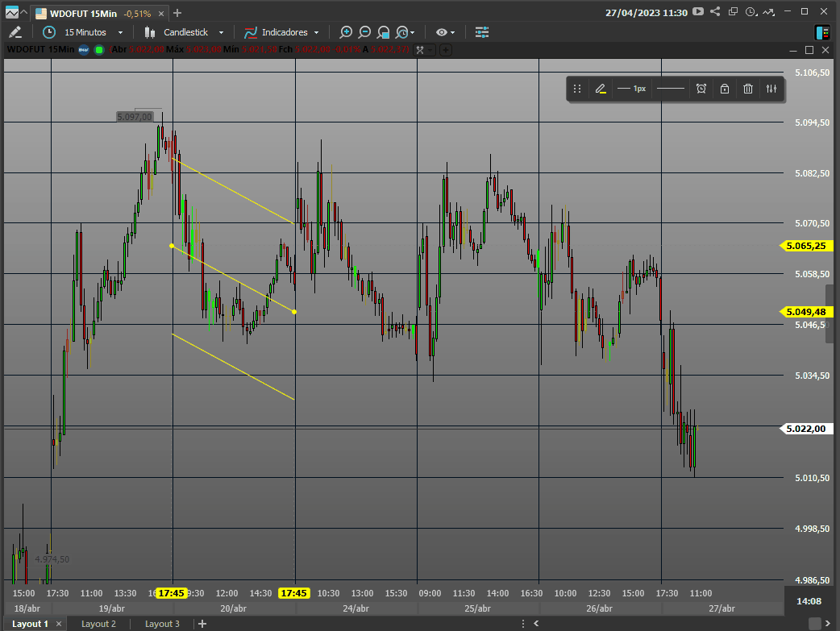Toggle the eye visibility options
This screenshot has height=631, width=840.
[442, 32]
